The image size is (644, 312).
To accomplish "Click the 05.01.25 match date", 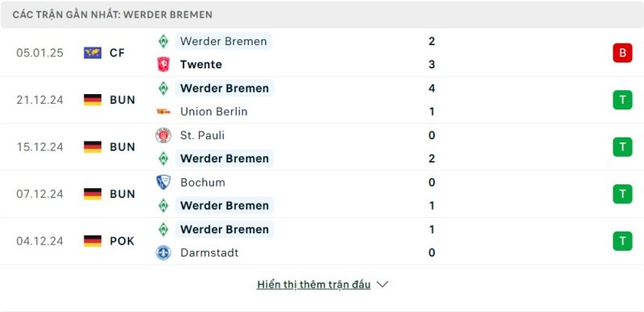I will (39, 53).
